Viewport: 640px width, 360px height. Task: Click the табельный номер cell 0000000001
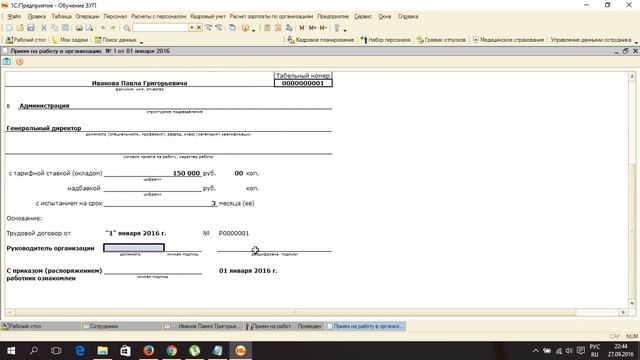pos(303,83)
